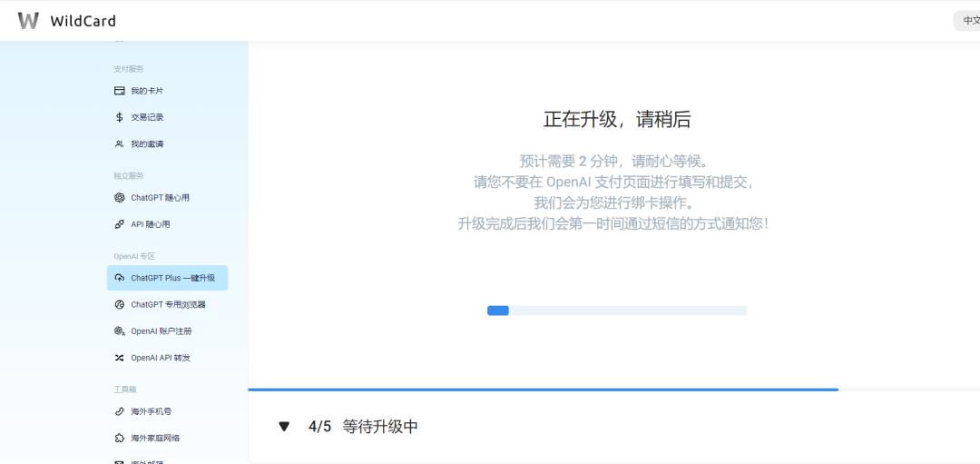This screenshot has width=980, height=464.
Task: Collapse the 4/5 等待升级中 step triangle
Action: coord(284,427)
